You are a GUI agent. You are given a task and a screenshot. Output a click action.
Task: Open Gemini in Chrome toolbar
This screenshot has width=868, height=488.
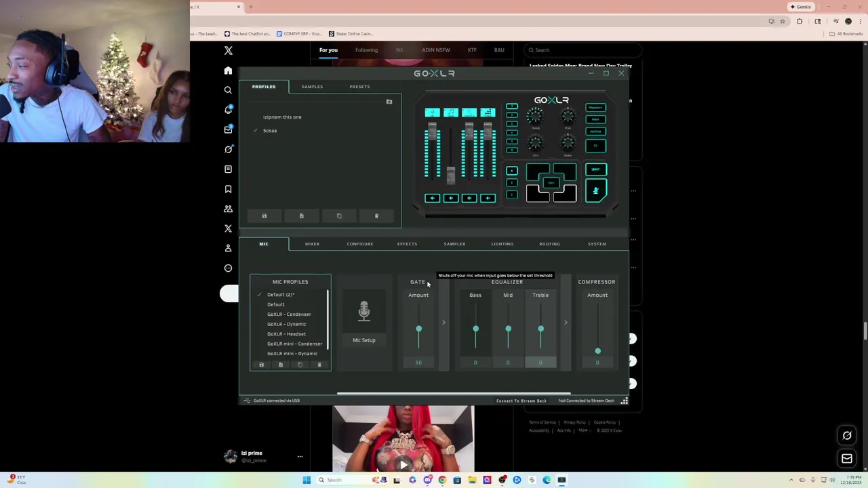pos(801,7)
